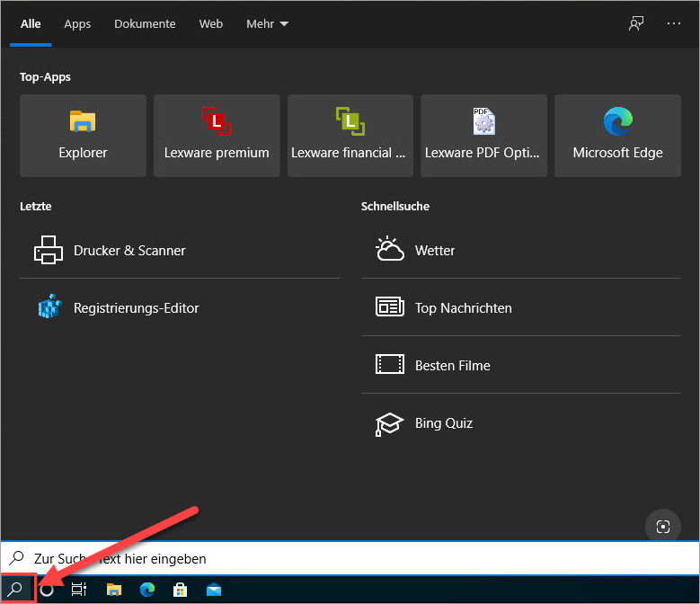Open Microsoft Edge tile in Top-Apps

617,136
